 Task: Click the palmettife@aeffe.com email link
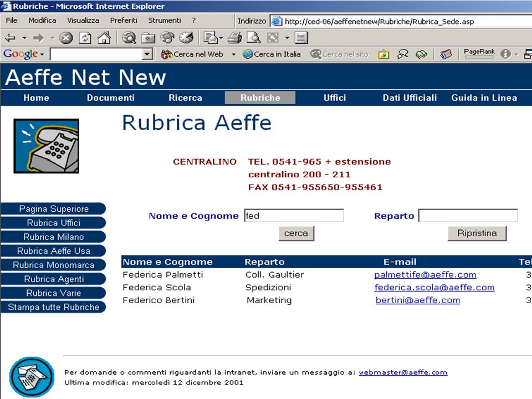pos(425,274)
